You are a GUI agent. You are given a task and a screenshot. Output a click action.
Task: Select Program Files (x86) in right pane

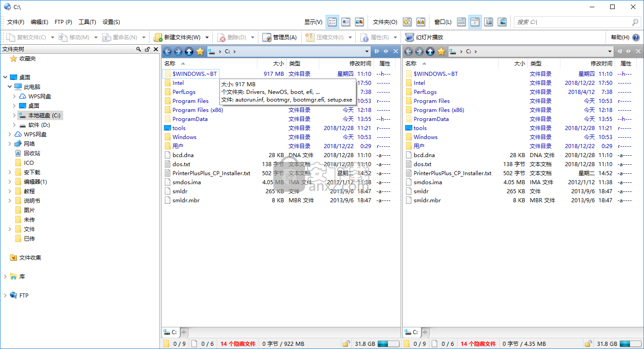click(439, 110)
